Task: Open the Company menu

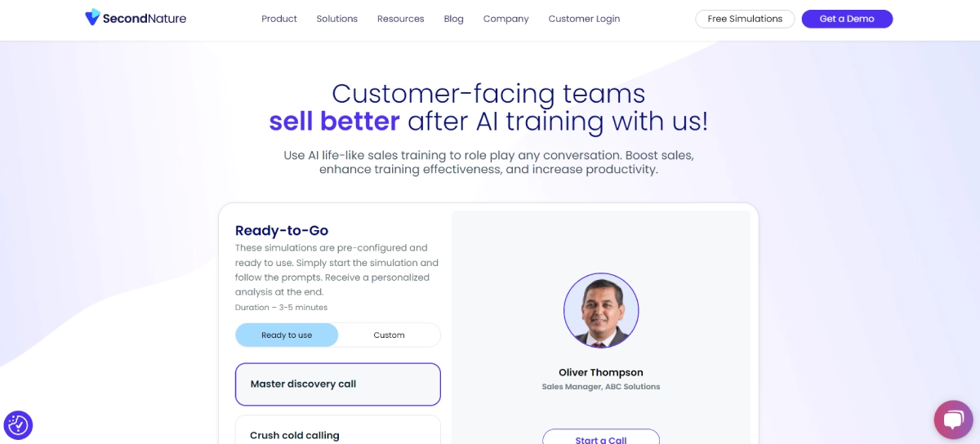Action: 506,19
